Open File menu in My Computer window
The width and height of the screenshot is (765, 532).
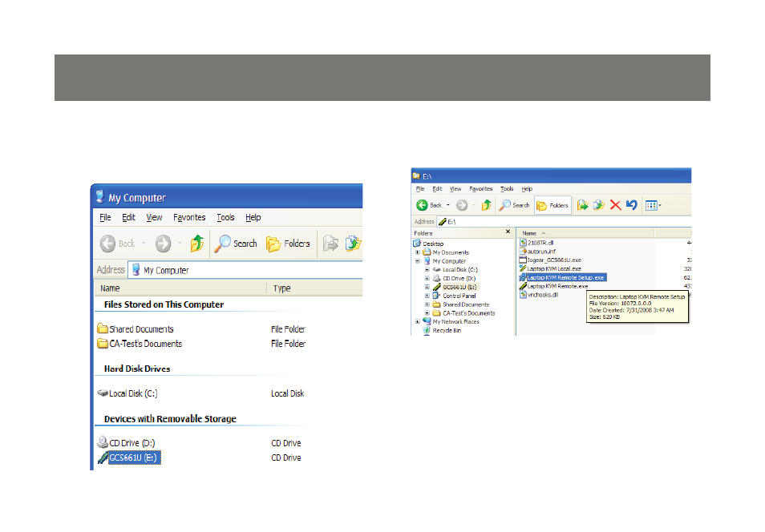(105, 217)
